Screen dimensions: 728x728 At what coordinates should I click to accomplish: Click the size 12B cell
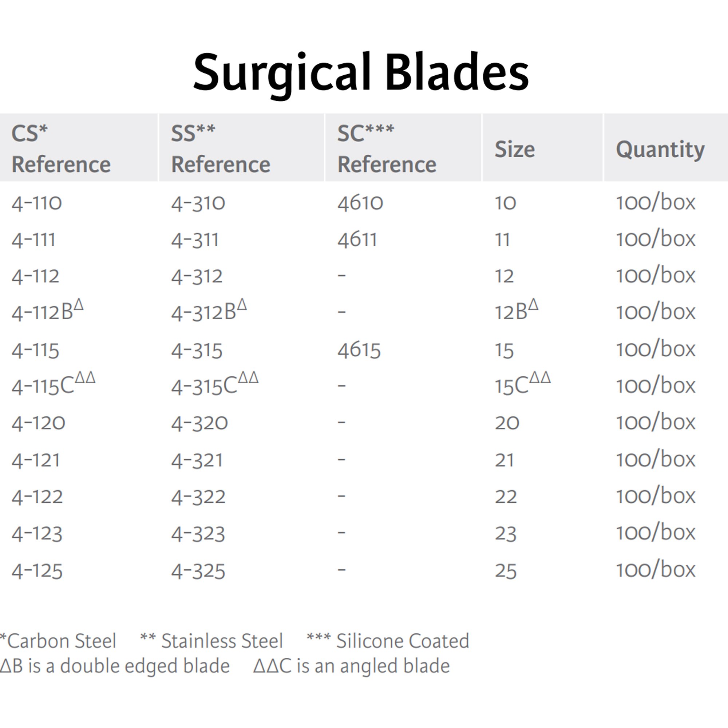tap(516, 311)
